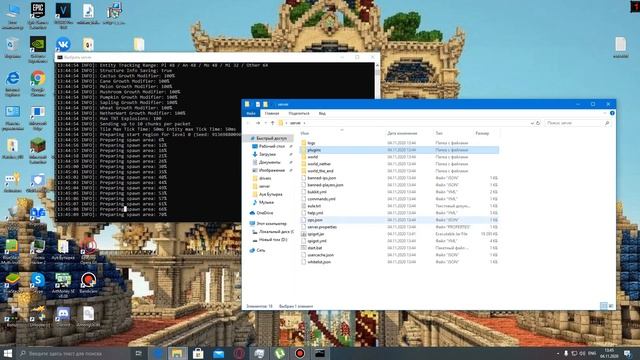The image size is (640, 360).
Task: Select Downloads in the Explorer sidebar
Action: click(267, 154)
